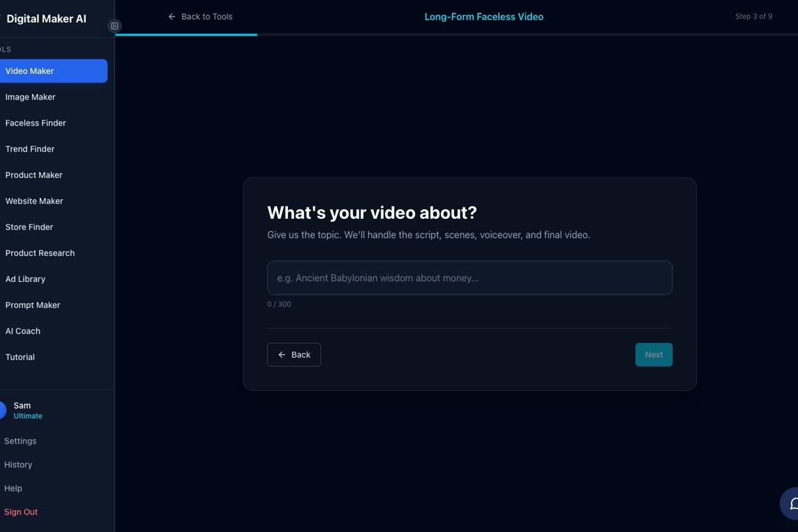The height and width of the screenshot is (532, 798).
Task: Click the What's your video about heading
Action: (x=372, y=213)
